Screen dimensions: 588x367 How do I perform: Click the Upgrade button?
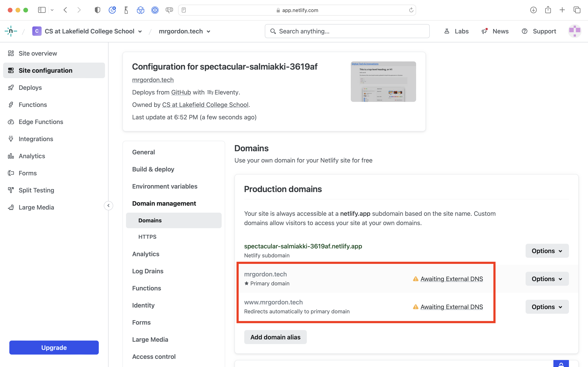point(54,348)
